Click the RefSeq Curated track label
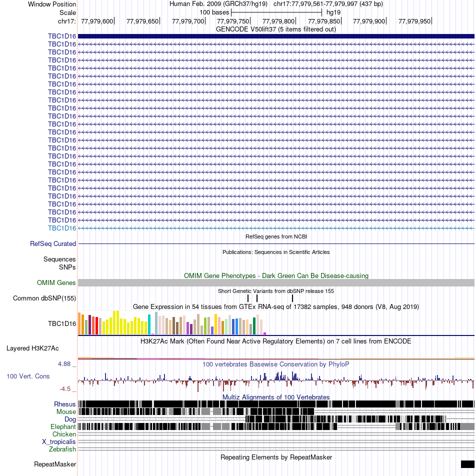This screenshot has height=476, width=475. point(53,244)
